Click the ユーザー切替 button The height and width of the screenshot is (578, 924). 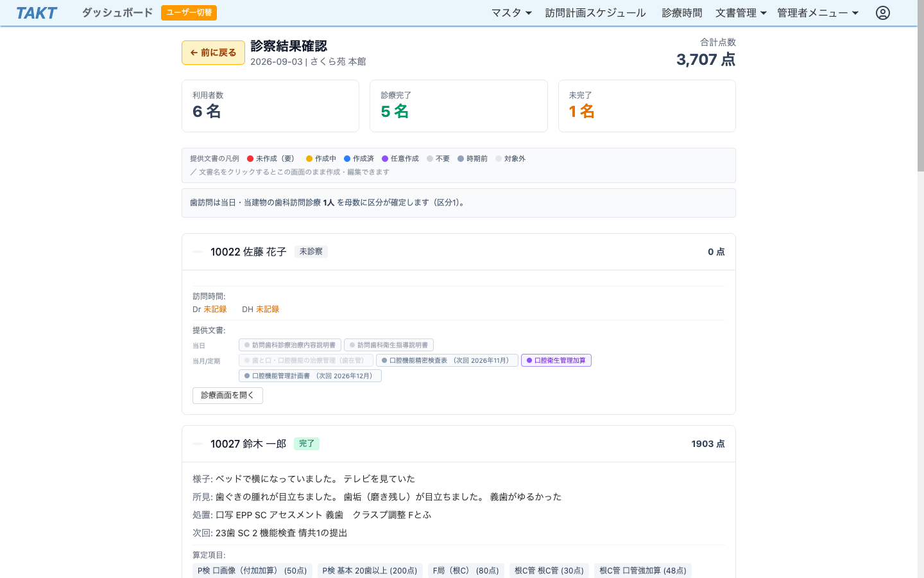tap(189, 13)
